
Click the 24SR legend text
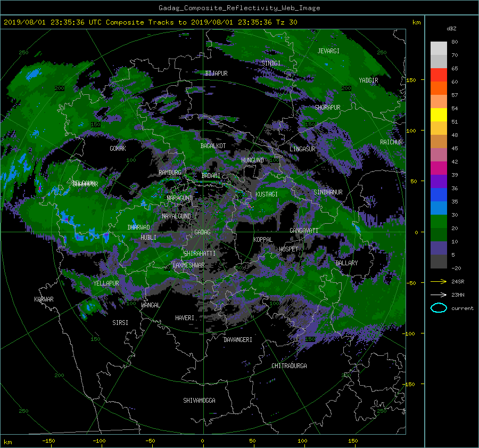pyautogui.click(x=458, y=282)
